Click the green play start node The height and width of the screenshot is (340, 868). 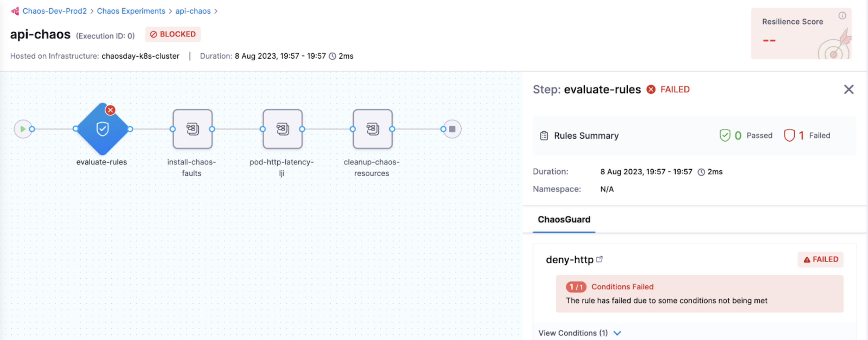22,129
